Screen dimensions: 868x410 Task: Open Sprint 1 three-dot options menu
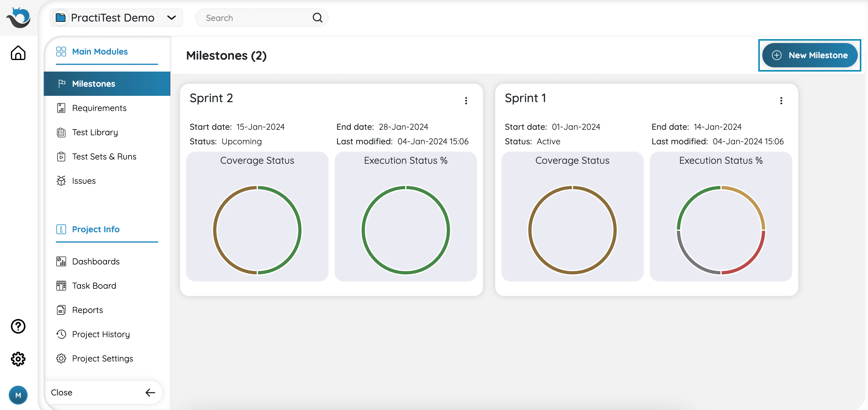(781, 100)
